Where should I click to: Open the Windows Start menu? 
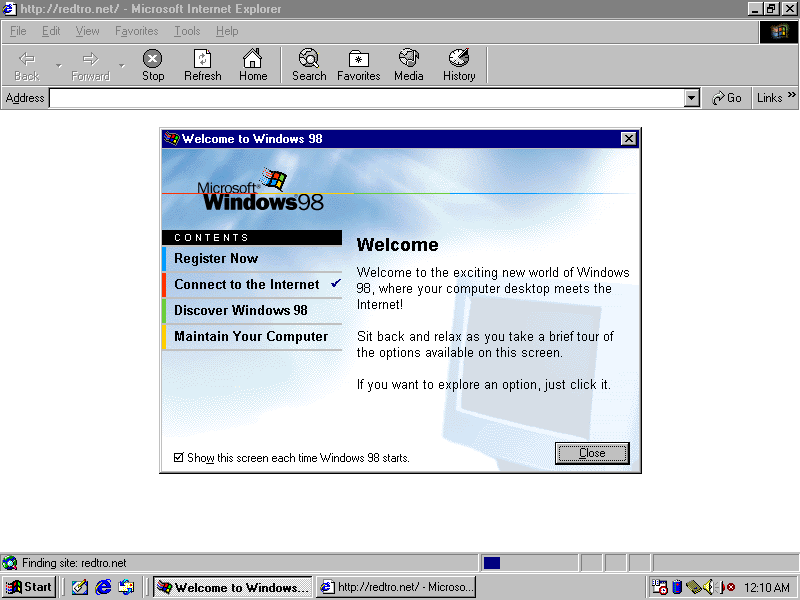click(29, 587)
